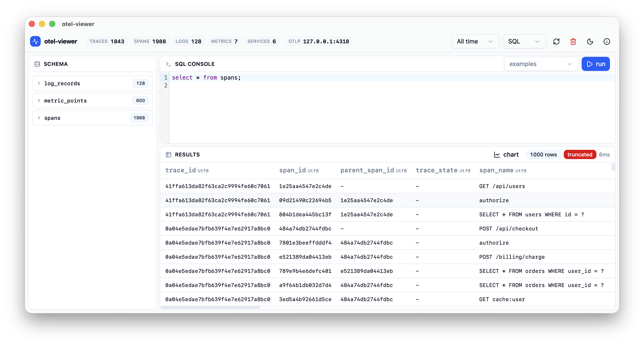
Task: Click the SELECT * FROM users span name
Action: click(x=531, y=215)
